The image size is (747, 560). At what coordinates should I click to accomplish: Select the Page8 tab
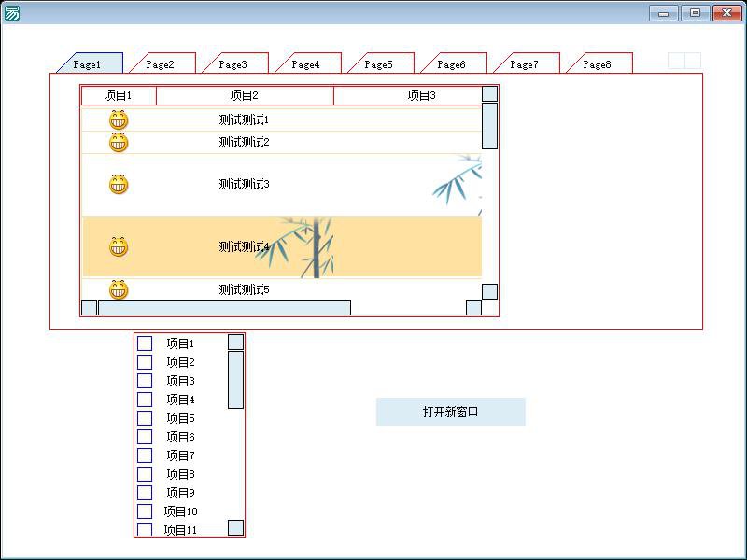(x=598, y=64)
